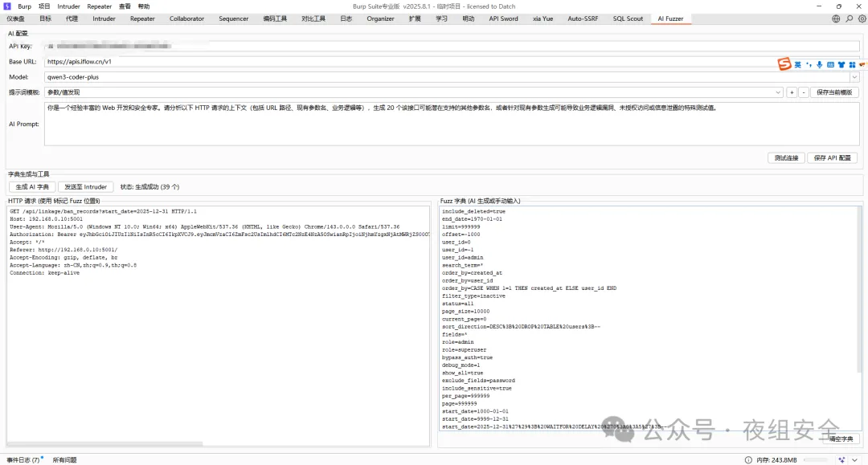868x465 pixels.
Task: Open the Intruder menu in menu bar
Action: [68, 6]
